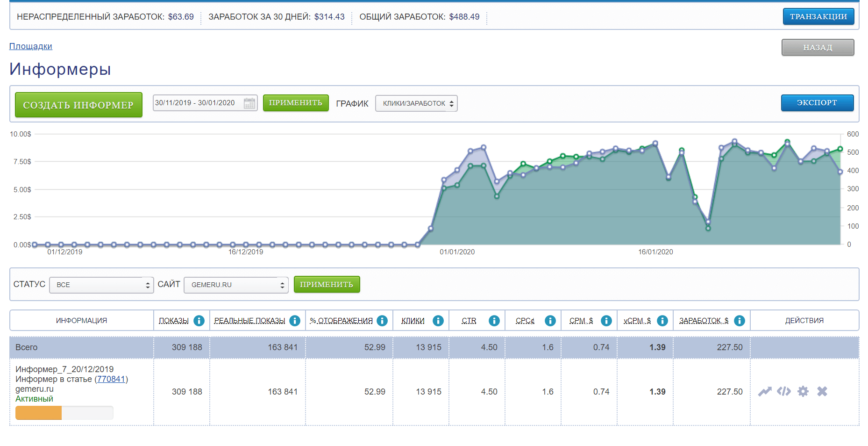Screen dimensions: 868x446
Task: Expand the Статус filter dropdown
Action: [x=101, y=285]
